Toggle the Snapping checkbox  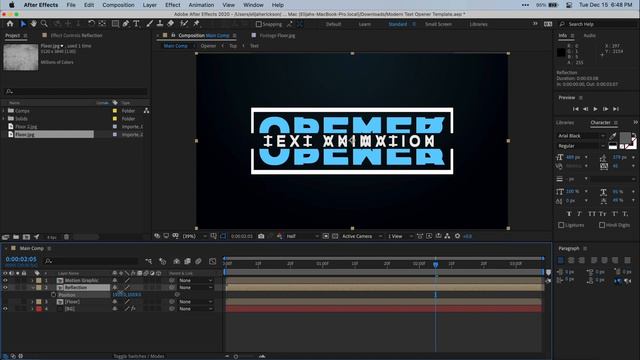tap(259, 24)
